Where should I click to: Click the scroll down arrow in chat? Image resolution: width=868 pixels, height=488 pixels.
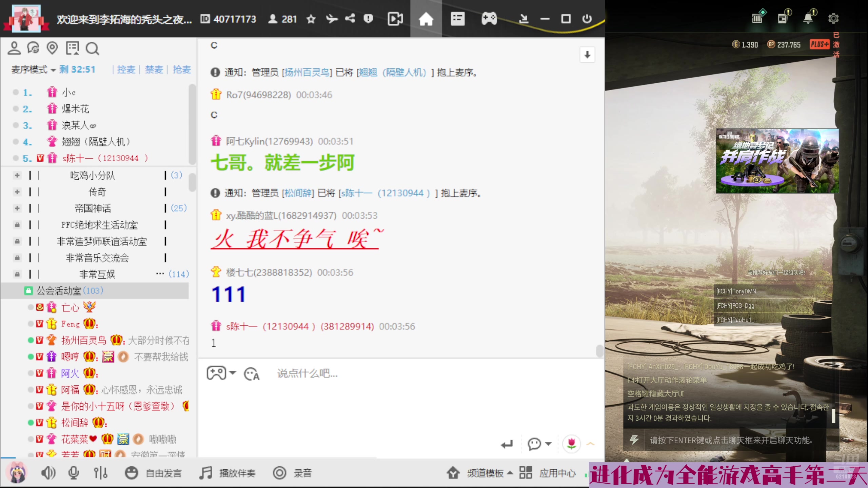(587, 54)
